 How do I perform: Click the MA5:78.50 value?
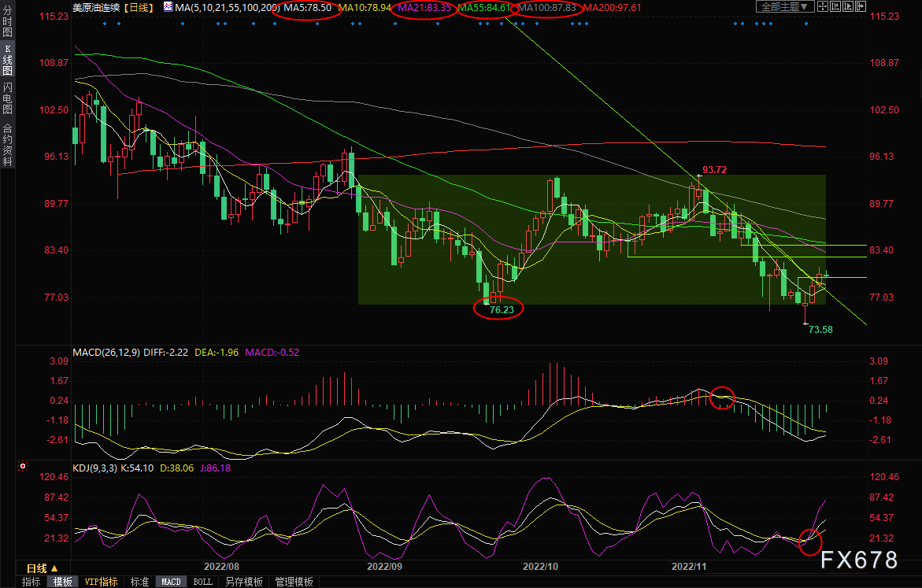click(308, 8)
